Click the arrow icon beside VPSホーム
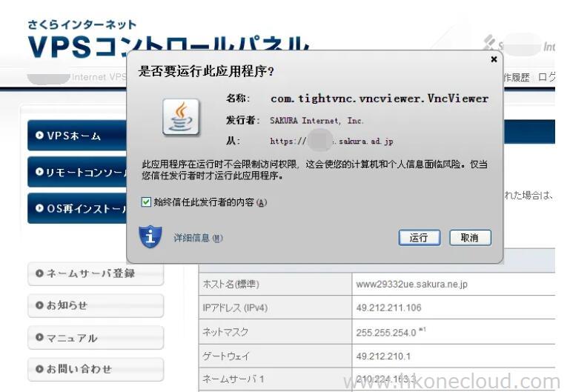Screen dimensions: 570x392 click(39, 135)
